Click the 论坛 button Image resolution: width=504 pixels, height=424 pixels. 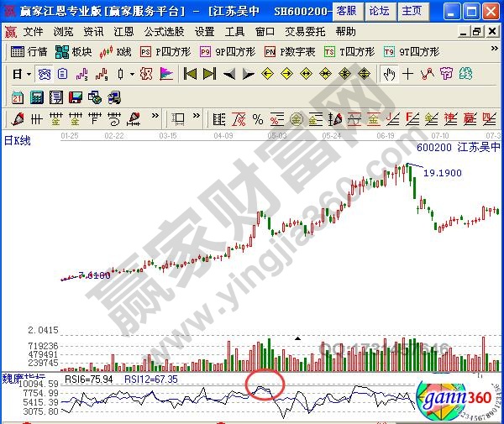click(379, 11)
